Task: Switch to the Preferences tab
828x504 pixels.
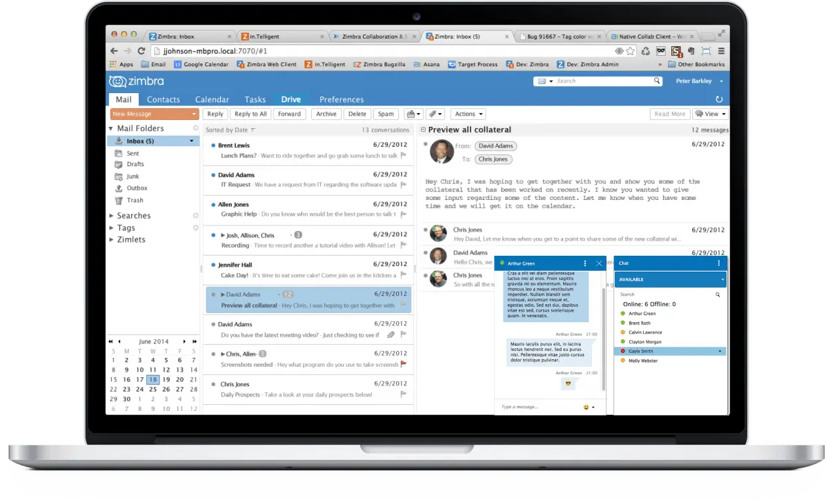Action: point(342,99)
